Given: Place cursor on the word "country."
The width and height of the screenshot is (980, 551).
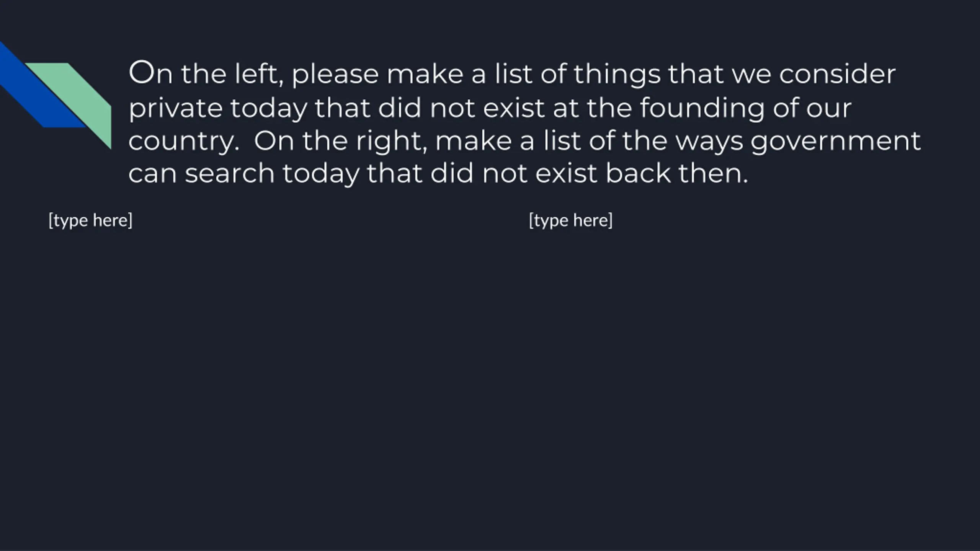Looking at the screenshot, I should [x=184, y=142].
